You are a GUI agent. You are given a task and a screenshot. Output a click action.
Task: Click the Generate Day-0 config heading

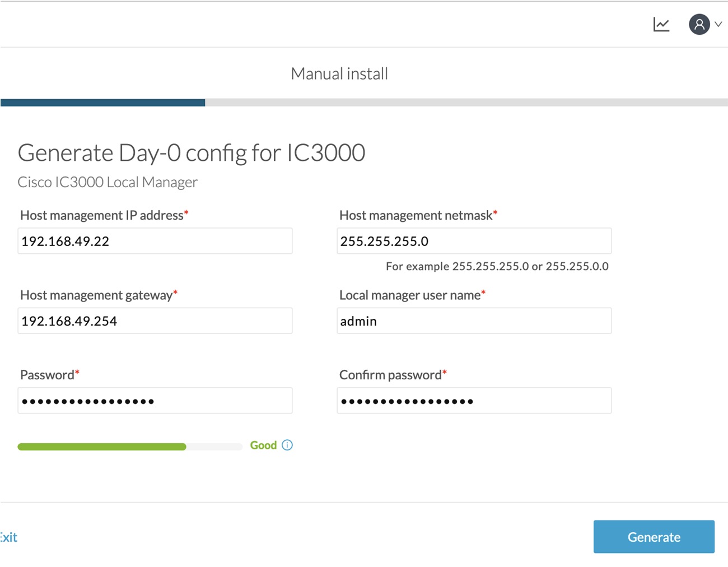[x=192, y=153]
